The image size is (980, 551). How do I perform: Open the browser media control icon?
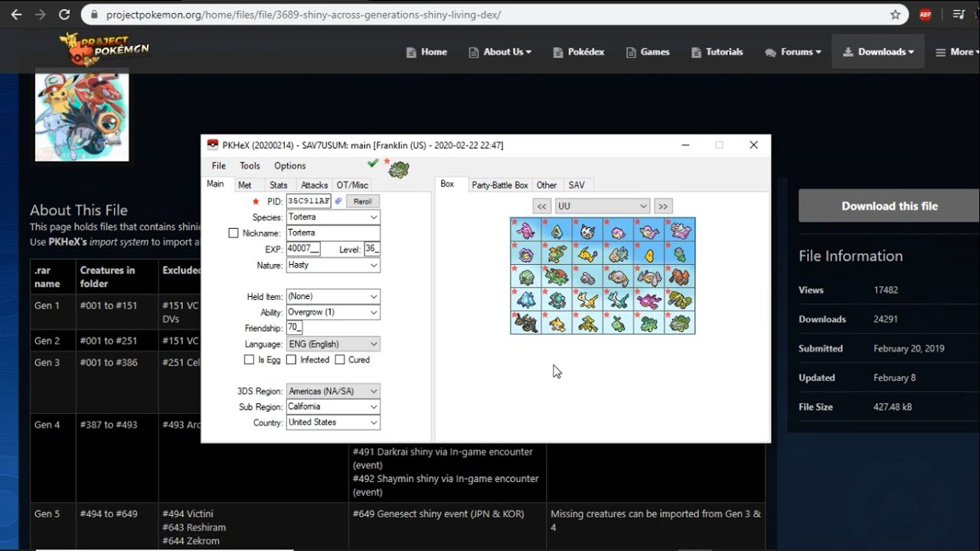[958, 15]
